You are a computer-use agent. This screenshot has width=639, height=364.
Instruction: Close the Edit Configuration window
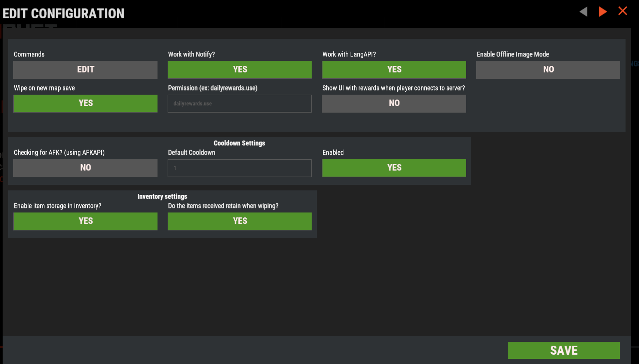tap(623, 11)
